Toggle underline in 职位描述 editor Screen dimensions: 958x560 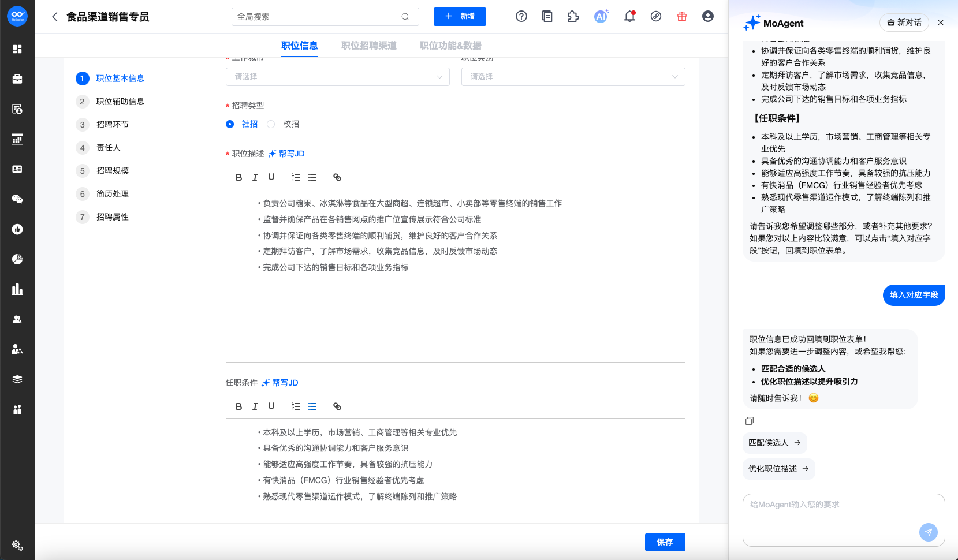click(271, 177)
